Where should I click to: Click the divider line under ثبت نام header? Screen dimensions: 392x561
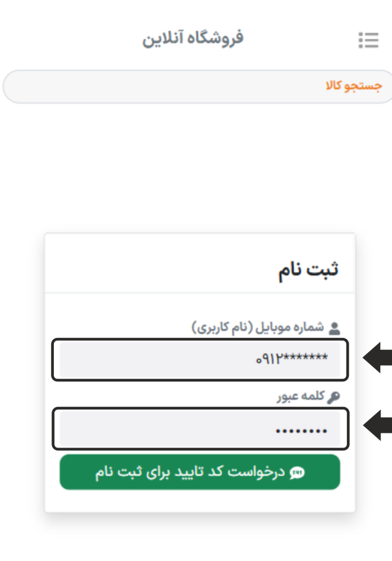coord(200,293)
